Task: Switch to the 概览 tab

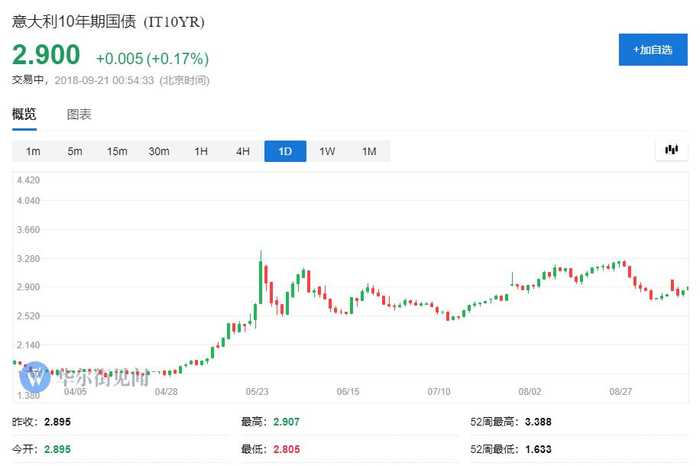Action: (24, 114)
